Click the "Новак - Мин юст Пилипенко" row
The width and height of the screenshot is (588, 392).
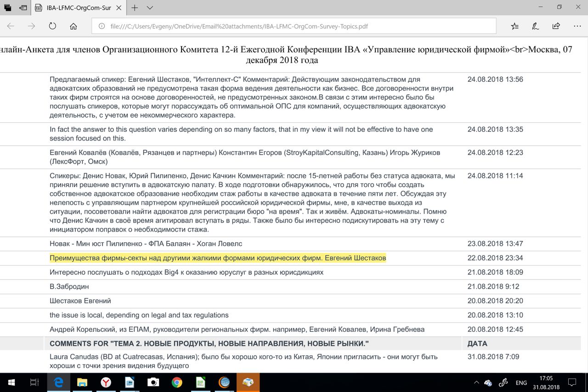(146, 244)
